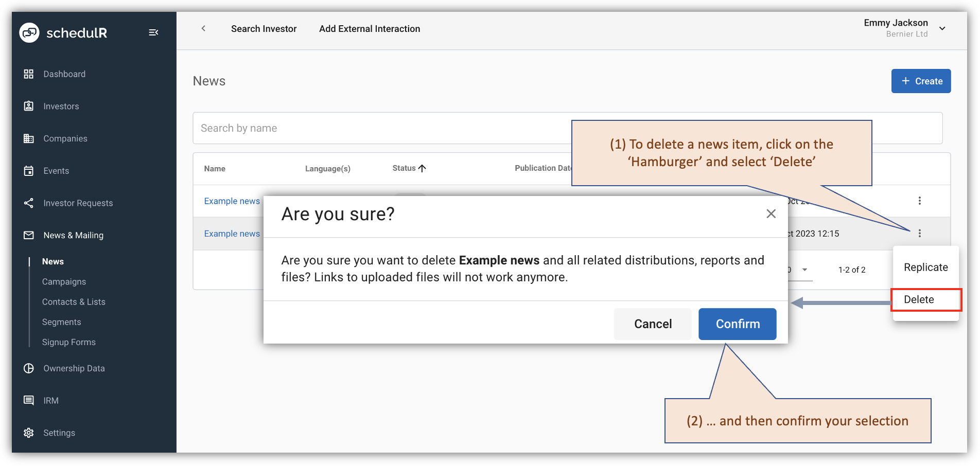980x466 pixels.
Task: Select Replicate from the context menu
Action: [x=925, y=267]
